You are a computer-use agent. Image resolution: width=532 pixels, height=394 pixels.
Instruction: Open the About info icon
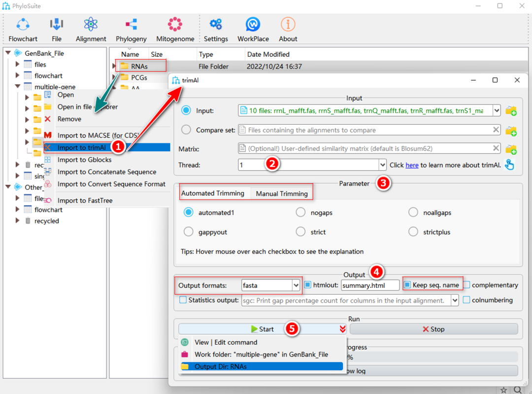point(288,25)
